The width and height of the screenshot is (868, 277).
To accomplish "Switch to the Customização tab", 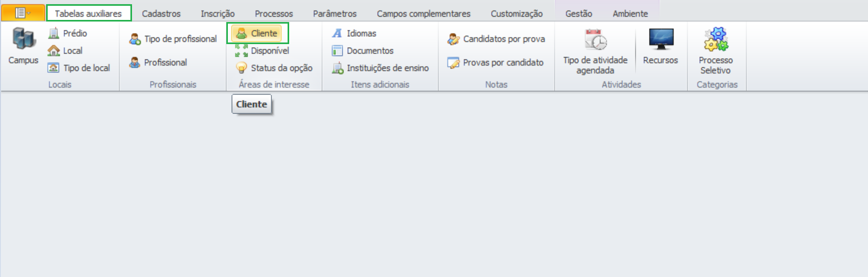I will 517,14.
